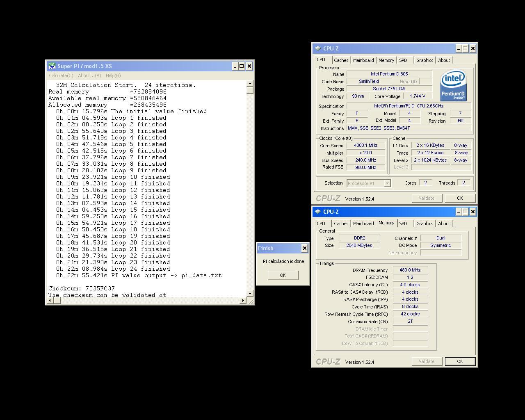The height and width of the screenshot is (420, 525).
Task: Click the Package Socket 775 LGA field
Action: (389, 89)
